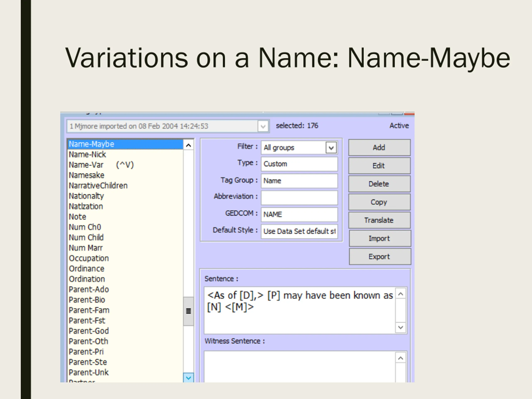Open the Filter All groups dropdown
This screenshot has height=399, width=532.
click(331, 148)
